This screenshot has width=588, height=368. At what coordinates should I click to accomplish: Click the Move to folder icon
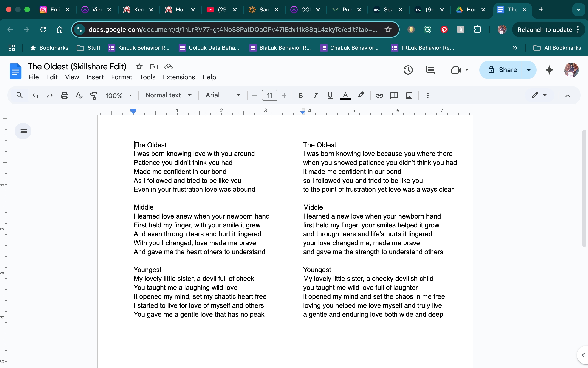point(154,66)
